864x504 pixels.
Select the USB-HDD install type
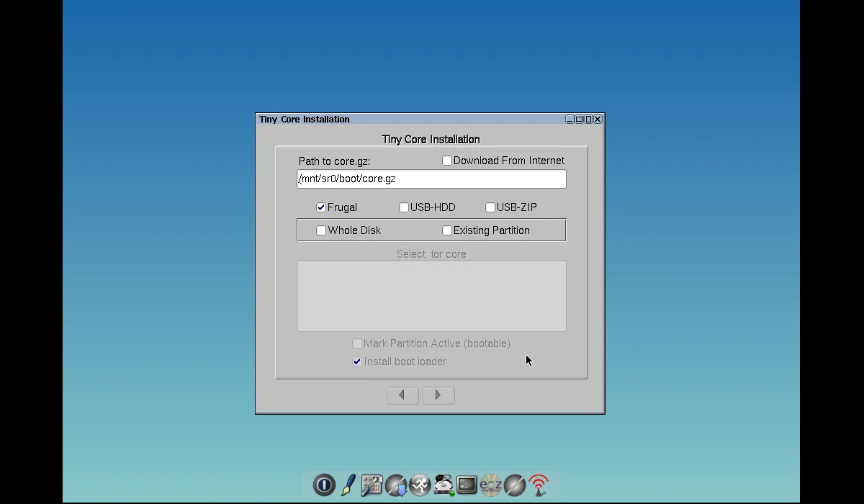[404, 207]
